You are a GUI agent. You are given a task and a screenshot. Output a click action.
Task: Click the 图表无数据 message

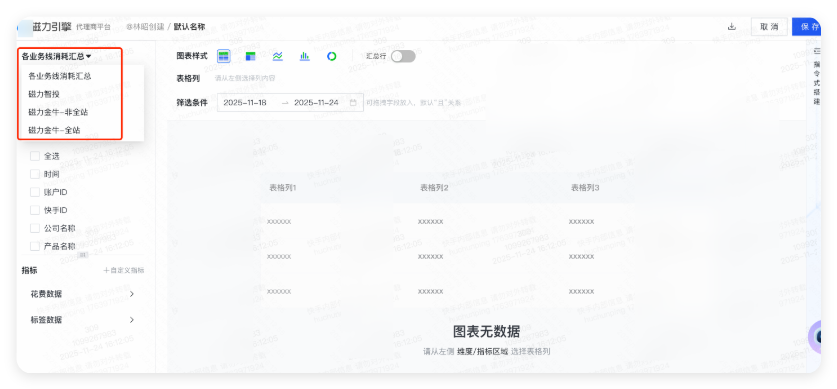[x=486, y=332]
